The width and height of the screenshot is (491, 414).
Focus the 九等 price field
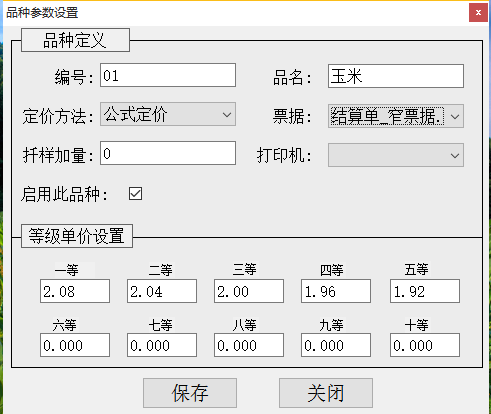pos(336,345)
